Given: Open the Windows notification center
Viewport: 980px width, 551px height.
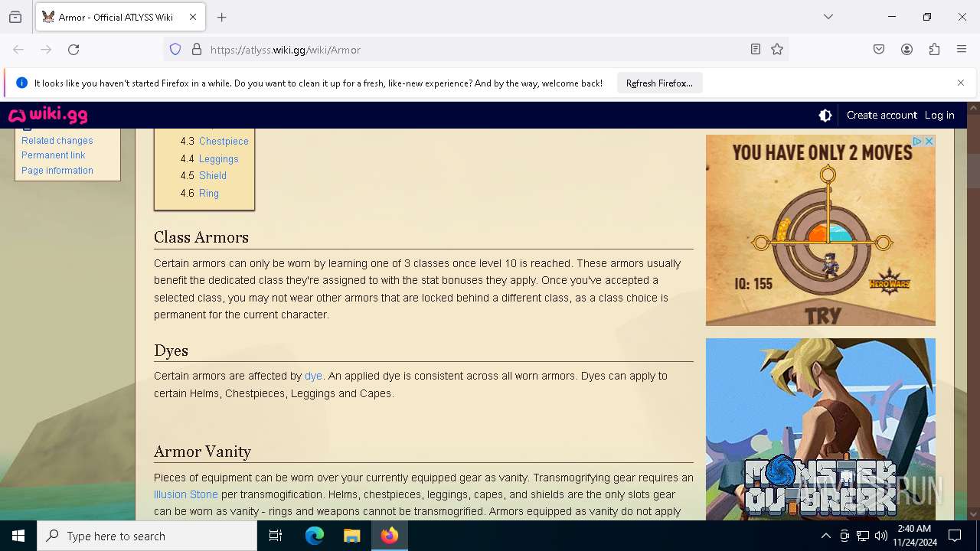Looking at the screenshot, I should tap(955, 536).
